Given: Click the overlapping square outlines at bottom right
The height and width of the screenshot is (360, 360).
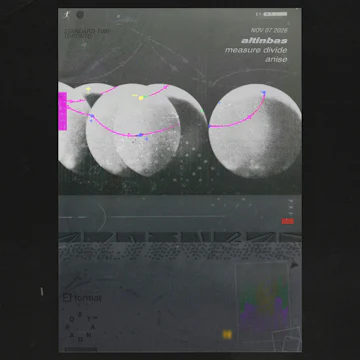Looking at the screenshot, I should 286,339.
